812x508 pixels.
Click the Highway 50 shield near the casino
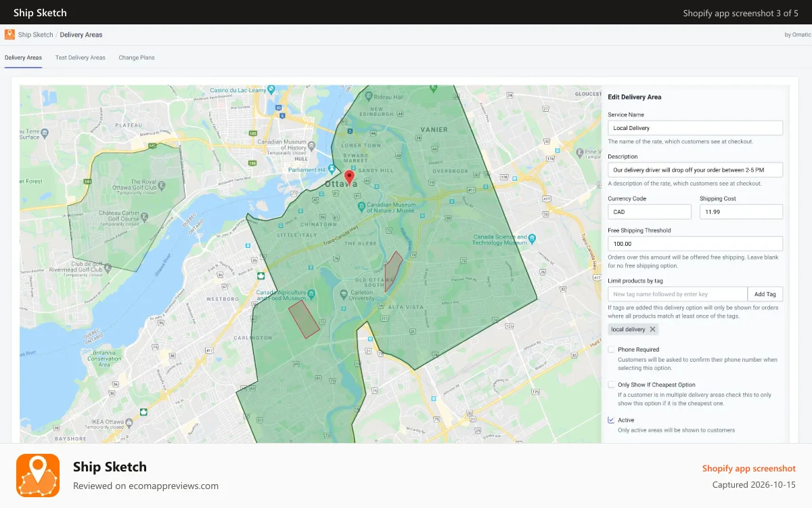tap(279, 107)
